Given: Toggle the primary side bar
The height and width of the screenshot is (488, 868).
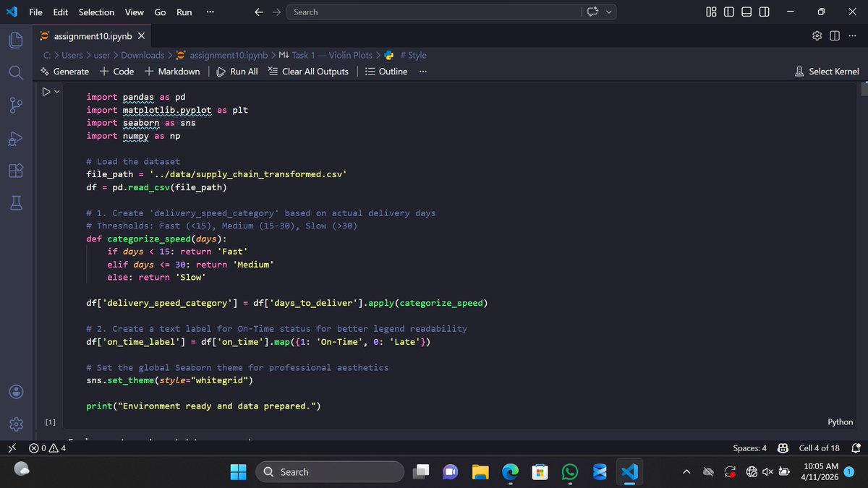Looking at the screenshot, I should coord(728,12).
